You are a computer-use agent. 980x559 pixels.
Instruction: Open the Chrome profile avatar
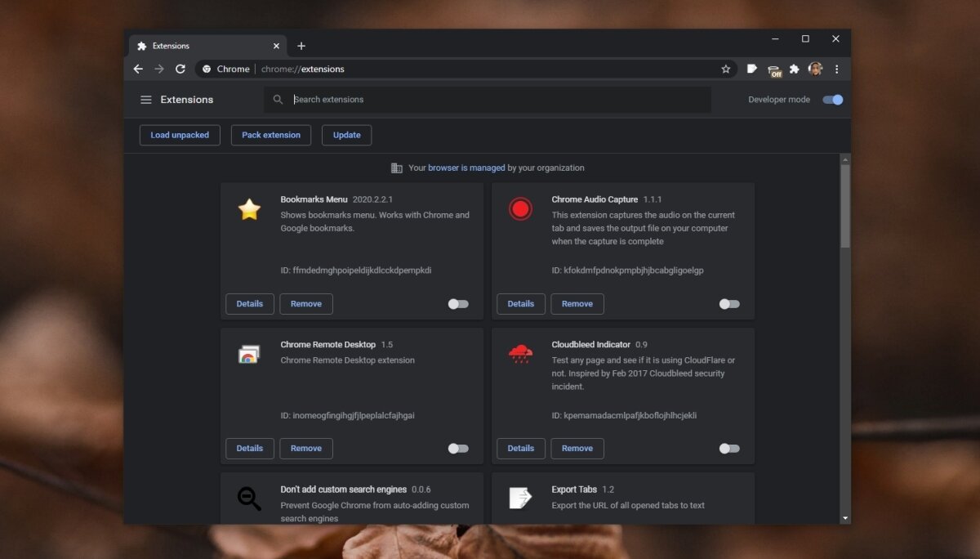815,69
